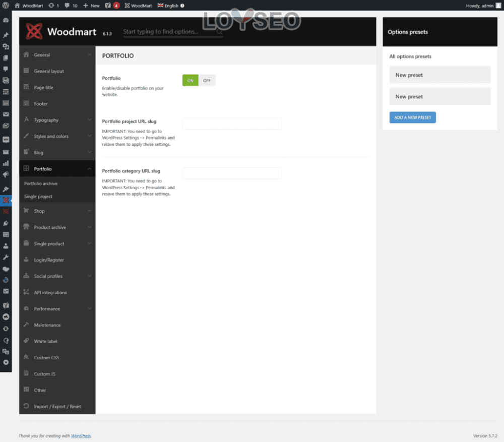This screenshot has width=504, height=442.
Task: Open the Media icon in WordPress sidebar
Action: pos(6,46)
